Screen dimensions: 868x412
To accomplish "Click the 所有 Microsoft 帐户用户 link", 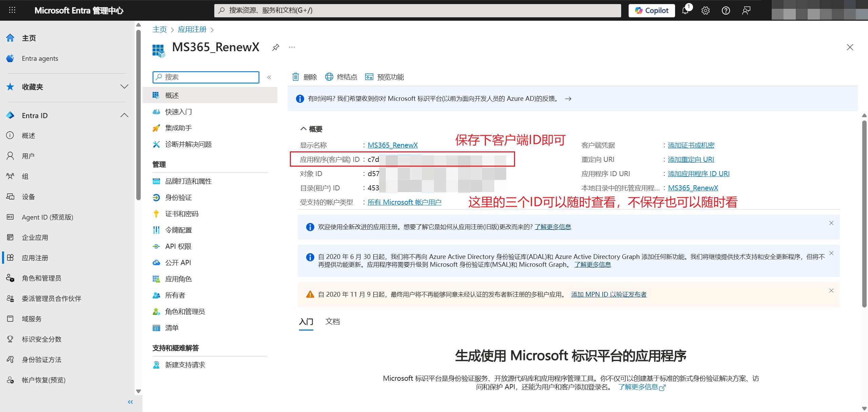I will click(405, 202).
